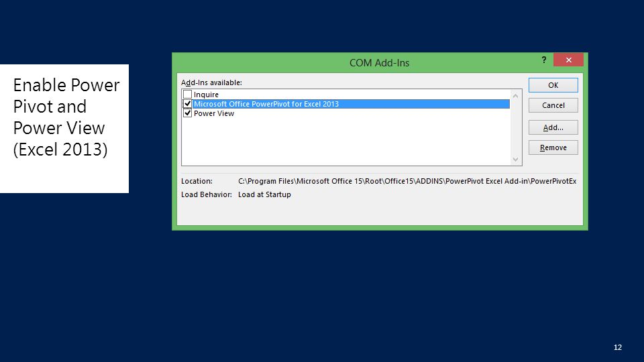Check the Inquire add-in checkbox
Viewport: 644px width, 362px height.
(x=187, y=95)
